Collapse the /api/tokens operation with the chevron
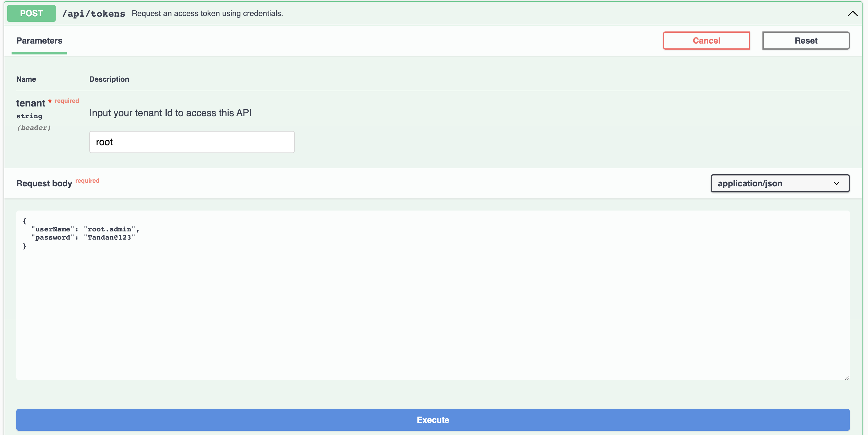 [853, 14]
